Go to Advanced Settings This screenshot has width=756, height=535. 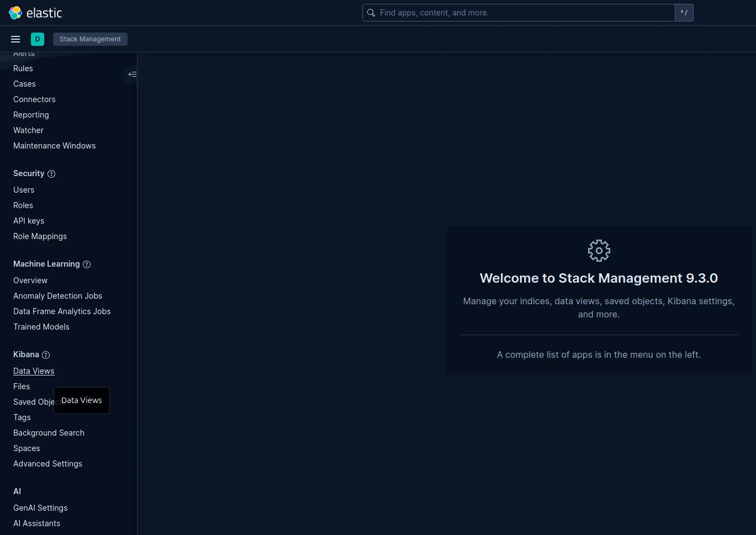coord(47,464)
